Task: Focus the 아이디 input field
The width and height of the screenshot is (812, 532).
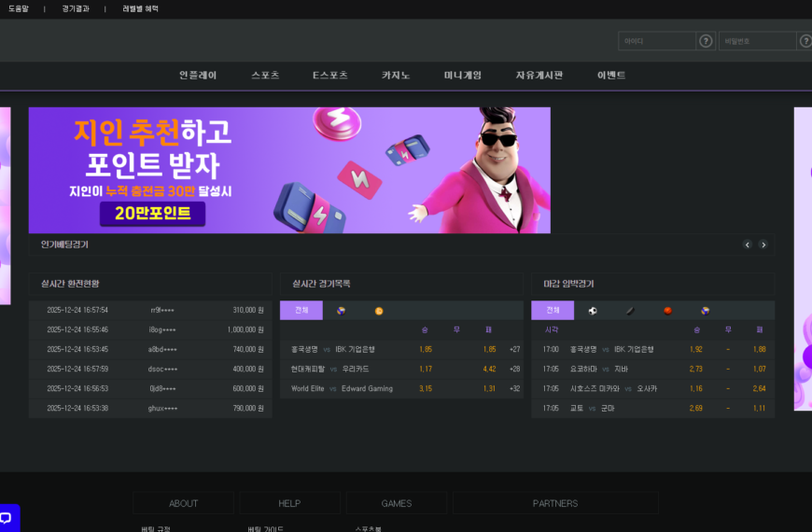Action: tap(657, 41)
